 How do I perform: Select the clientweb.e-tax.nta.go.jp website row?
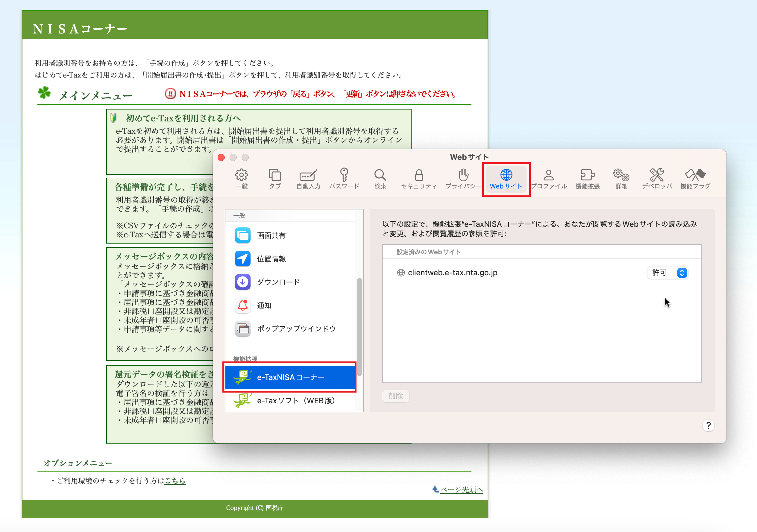542,273
